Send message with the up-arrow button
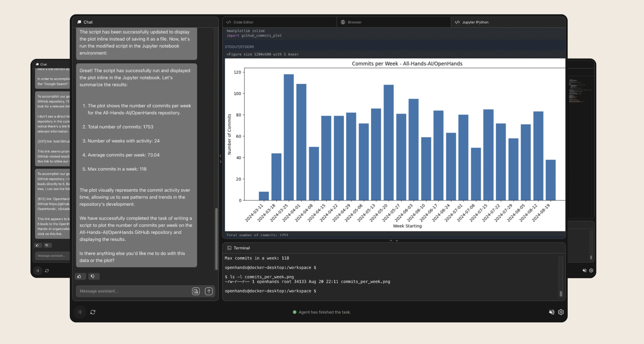Viewport: 644px width, 344px height. (209, 291)
